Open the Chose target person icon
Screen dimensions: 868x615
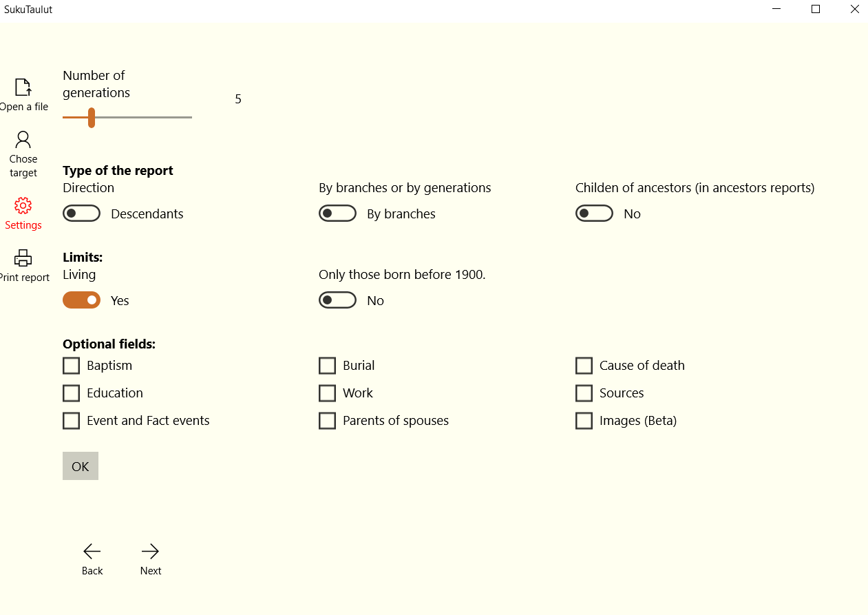23,140
